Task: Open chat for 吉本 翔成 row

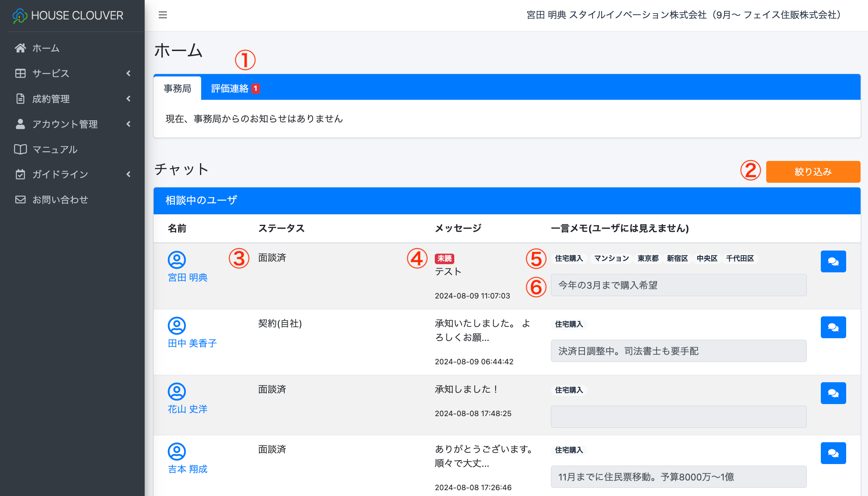Action: tap(833, 453)
